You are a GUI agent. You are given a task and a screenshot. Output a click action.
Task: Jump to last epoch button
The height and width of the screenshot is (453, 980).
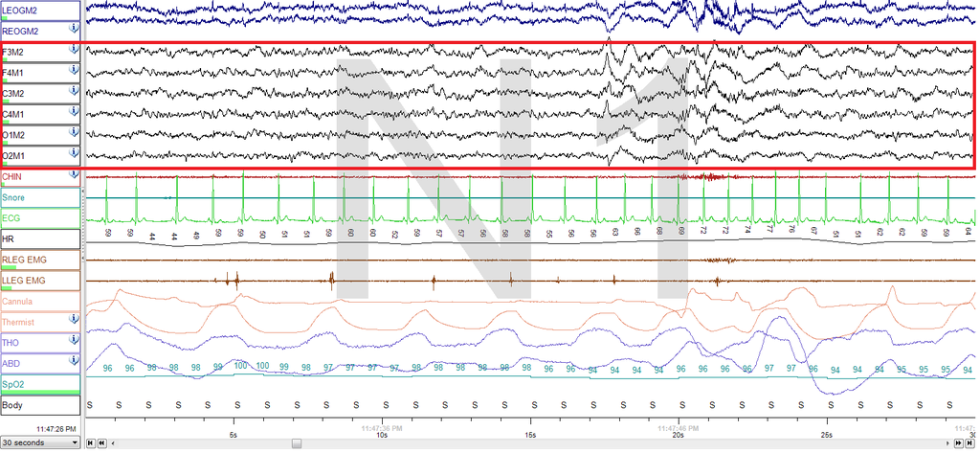(x=970, y=443)
